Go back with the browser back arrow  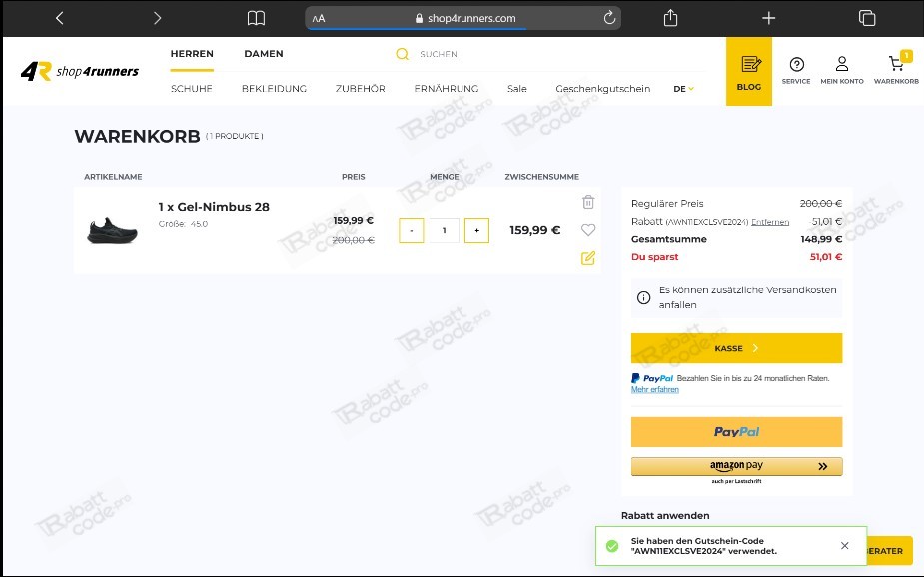pos(59,18)
